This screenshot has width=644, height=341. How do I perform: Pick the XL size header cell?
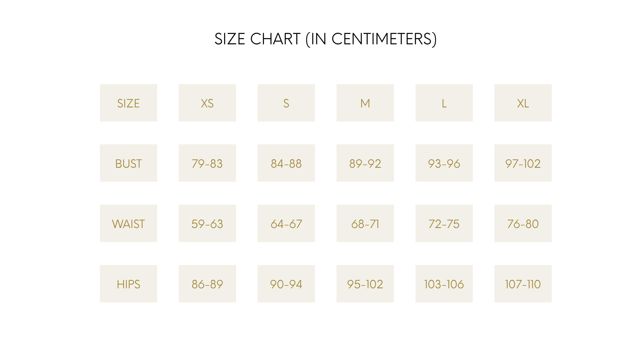(523, 103)
